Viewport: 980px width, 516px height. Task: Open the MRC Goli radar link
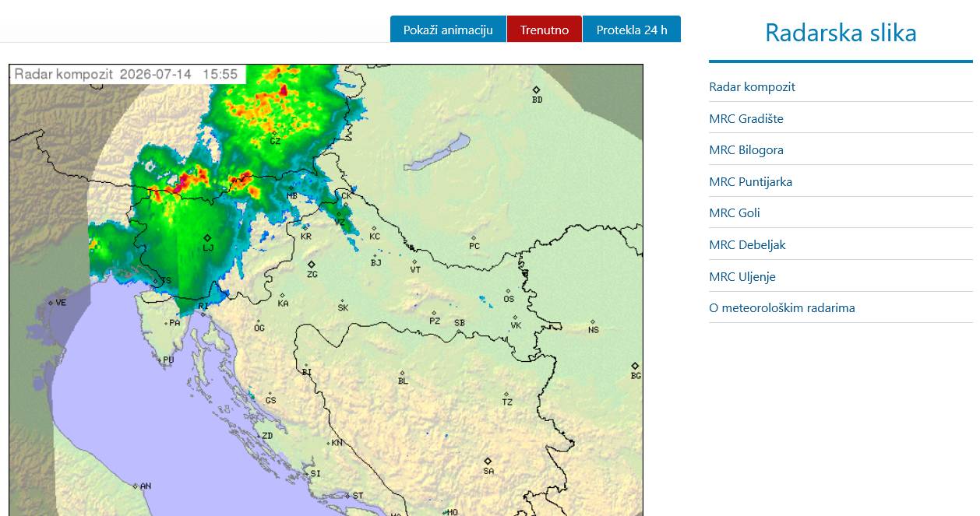pyautogui.click(x=734, y=212)
